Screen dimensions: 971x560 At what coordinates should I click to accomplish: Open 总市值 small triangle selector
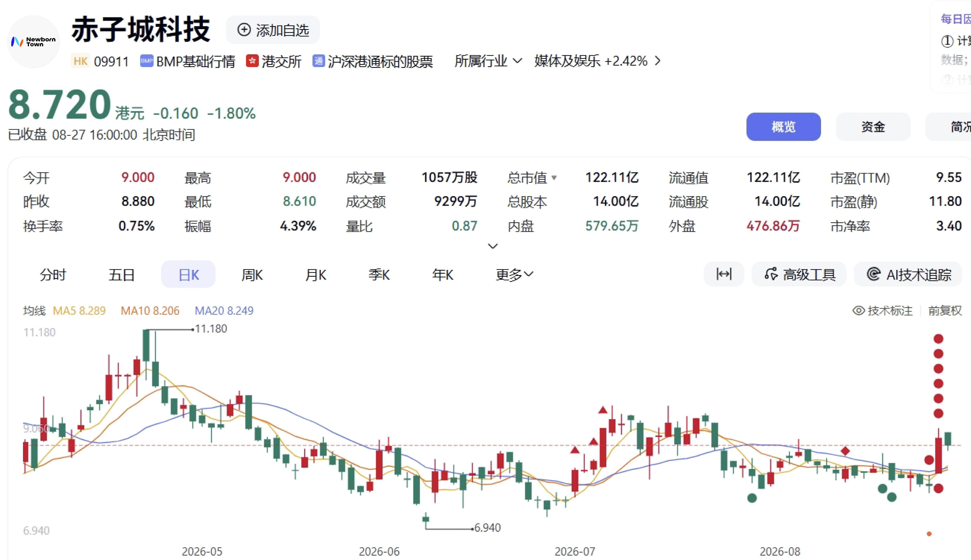[554, 178]
